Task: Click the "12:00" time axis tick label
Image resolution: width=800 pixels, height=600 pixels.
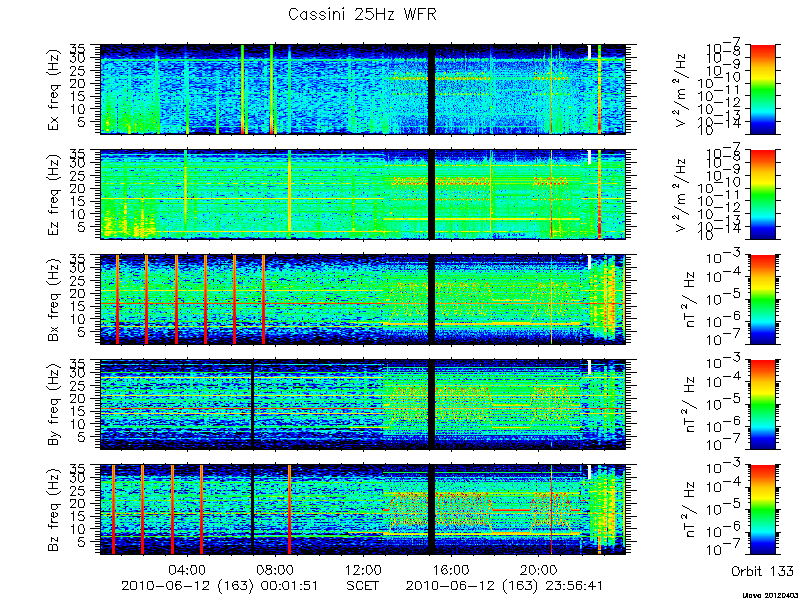Action: (364, 569)
